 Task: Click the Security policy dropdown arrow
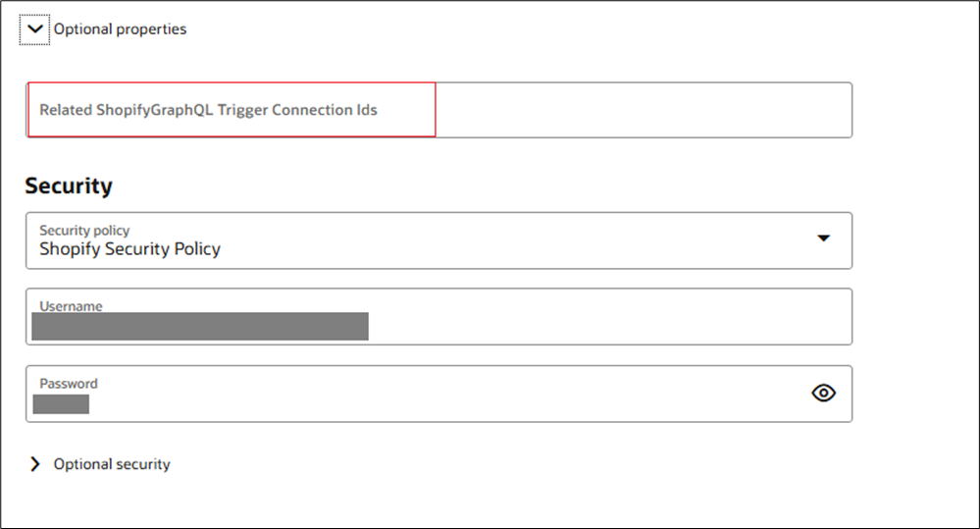point(824,238)
